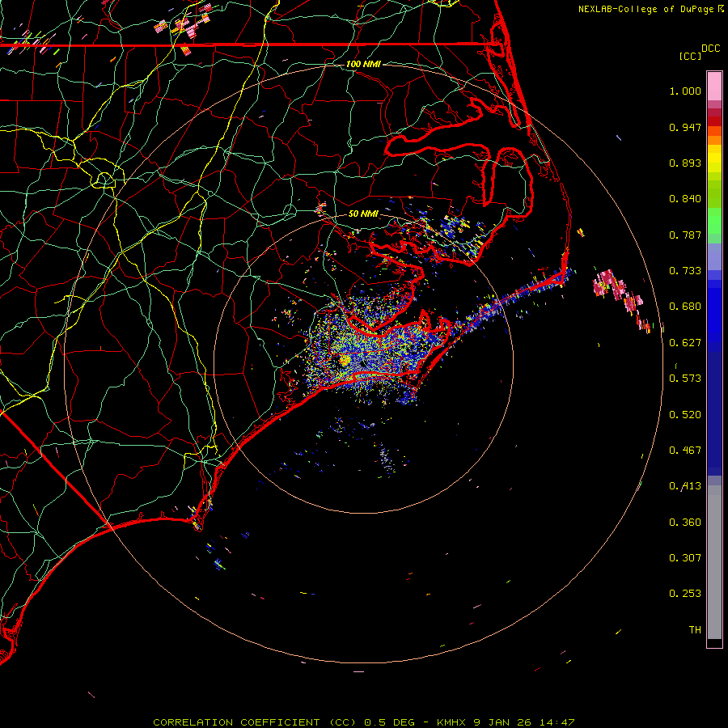
Task: Select the 100 NMI range ring label
Action: click(x=362, y=64)
